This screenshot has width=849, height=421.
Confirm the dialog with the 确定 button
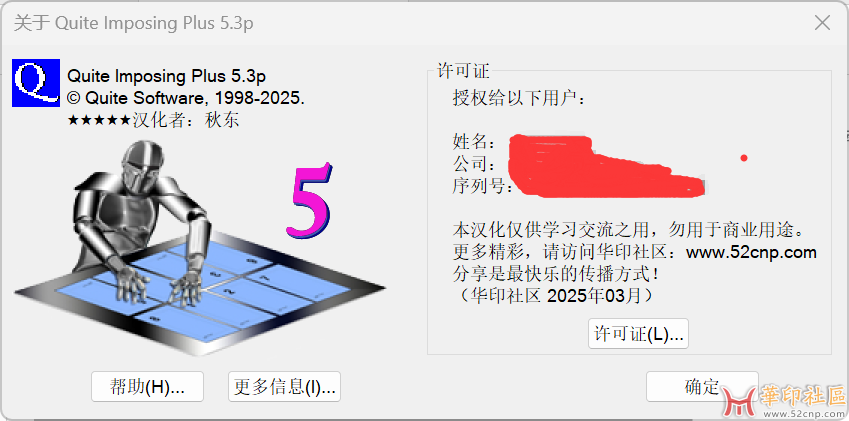click(702, 386)
